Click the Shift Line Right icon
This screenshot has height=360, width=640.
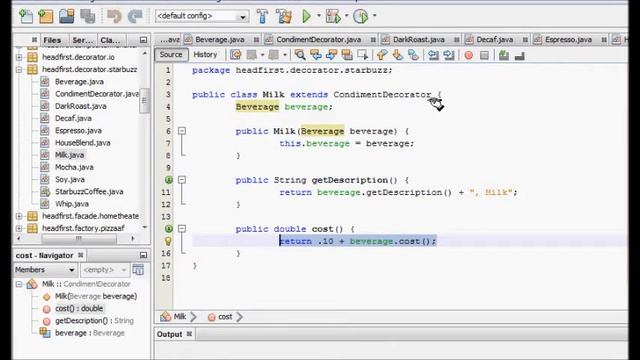tap(449, 55)
